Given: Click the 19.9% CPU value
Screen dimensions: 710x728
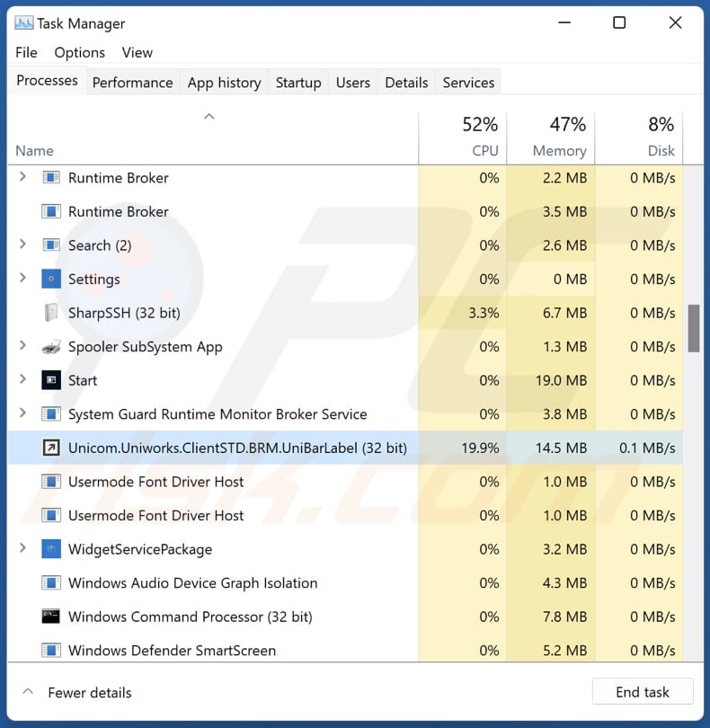Looking at the screenshot, I should coord(480,448).
